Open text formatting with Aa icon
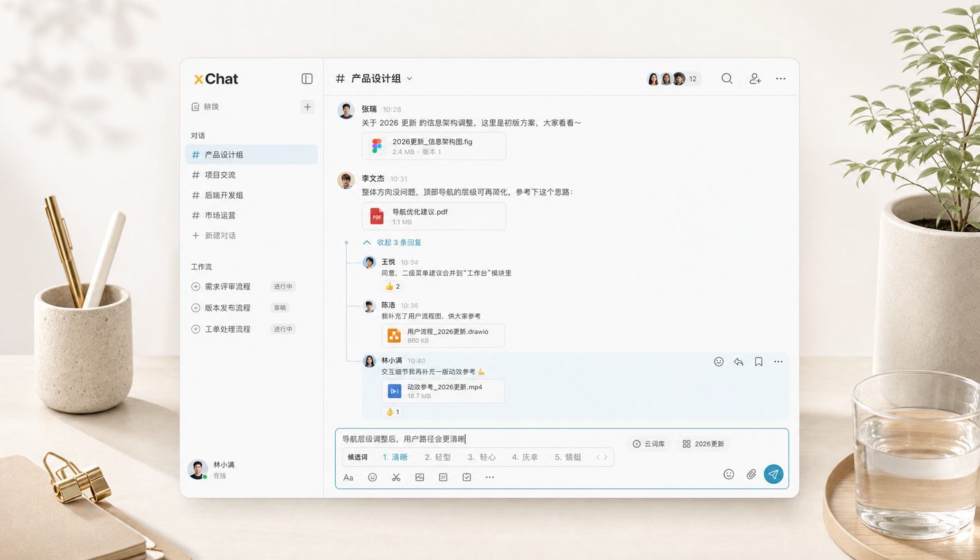Image resolution: width=980 pixels, height=560 pixels. [x=348, y=477]
